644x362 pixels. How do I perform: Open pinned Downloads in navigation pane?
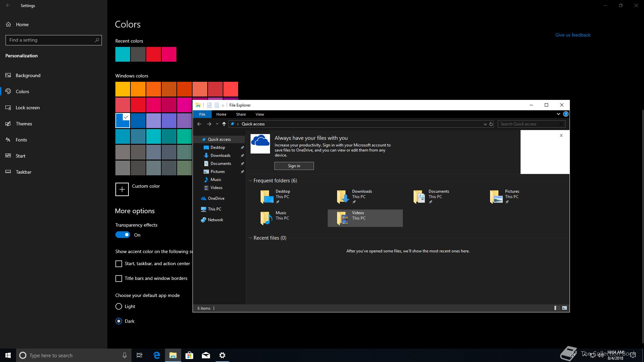(220, 156)
